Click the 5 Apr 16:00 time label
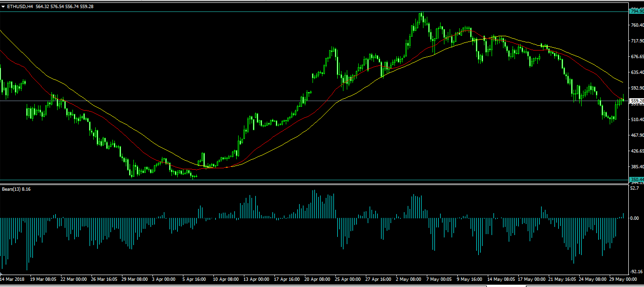This screenshot has width=644, height=287. [195, 279]
